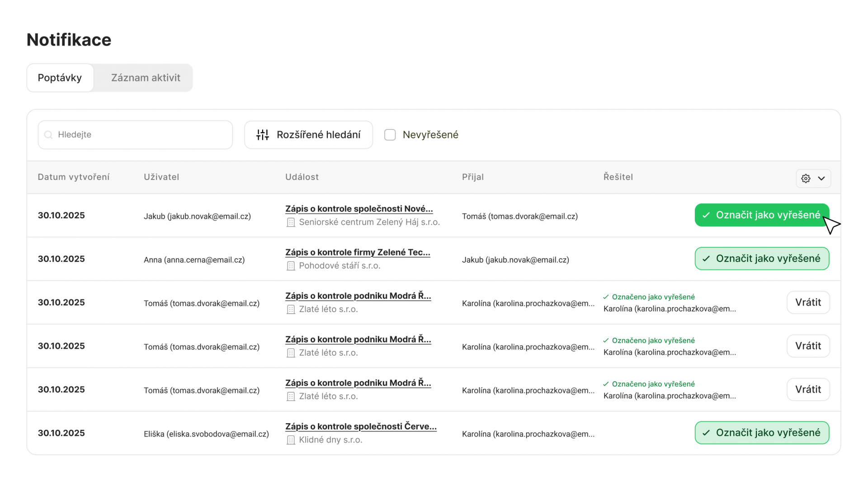Select the filter sliders icon beside Rozšířené hledání
Image resolution: width=868 pixels, height=482 pixels.
tap(262, 134)
